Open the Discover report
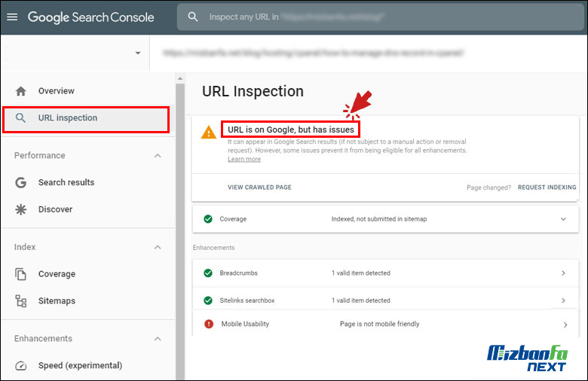 56,209
